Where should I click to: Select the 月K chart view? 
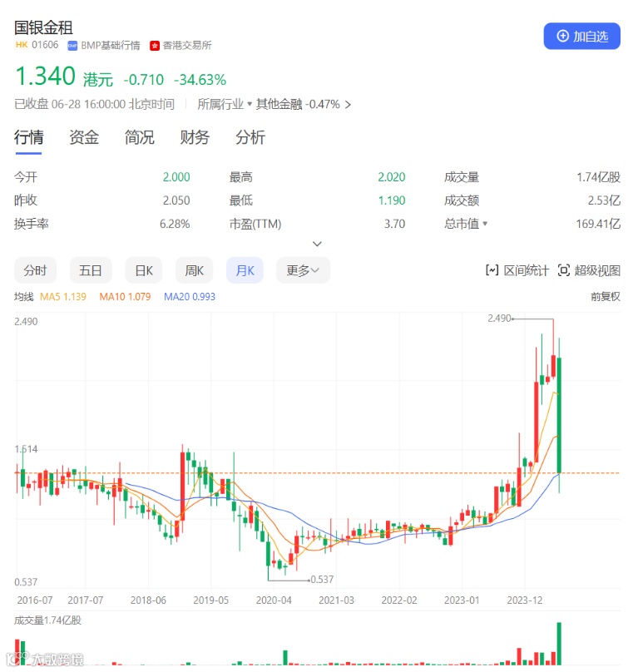[x=245, y=270]
